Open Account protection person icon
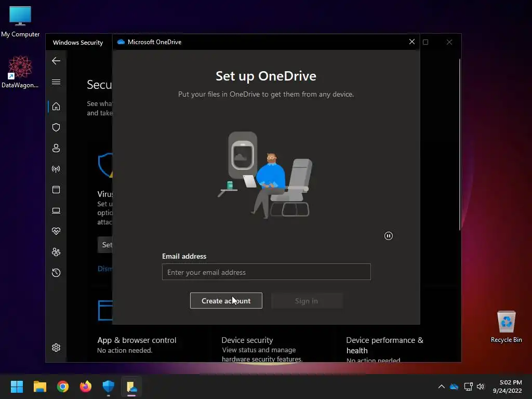 [x=56, y=148]
